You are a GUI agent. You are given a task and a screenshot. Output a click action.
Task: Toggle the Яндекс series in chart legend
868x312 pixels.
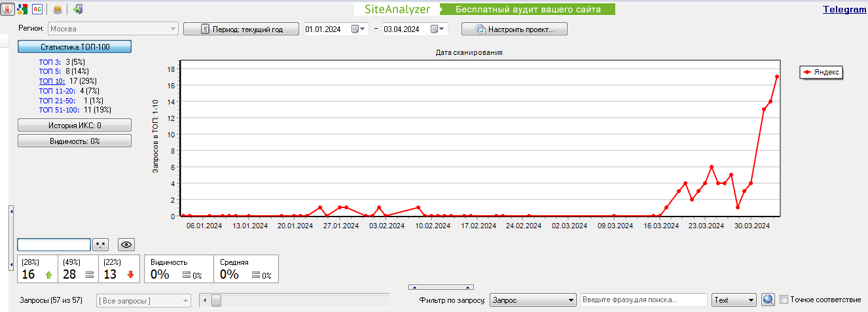pyautogui.click(x=821, y=73)
